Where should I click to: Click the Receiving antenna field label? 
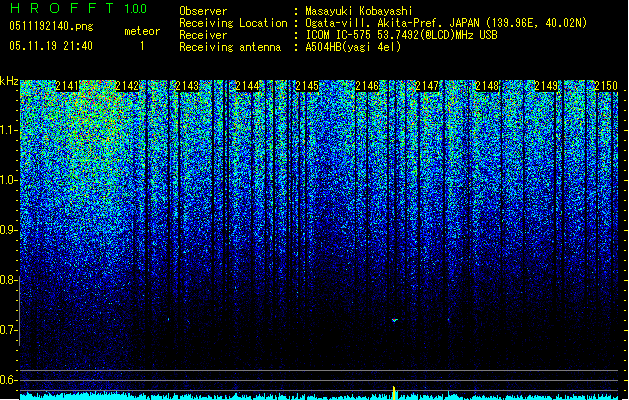[230, 47]
